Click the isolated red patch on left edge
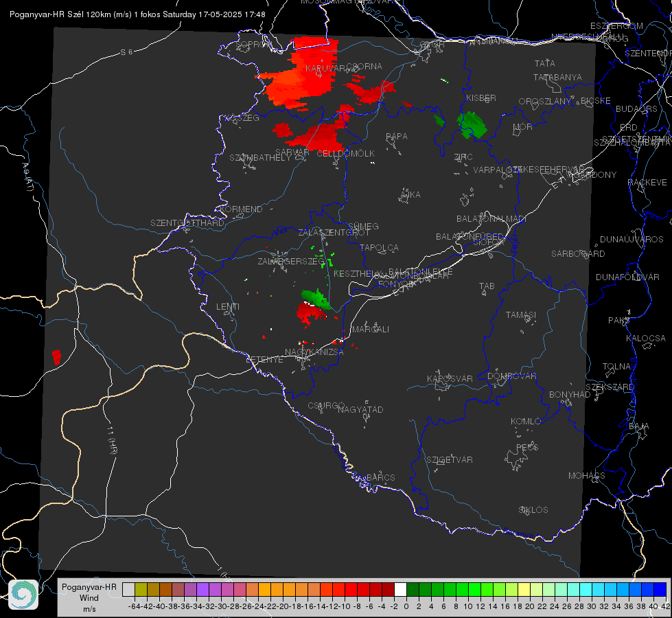 point(56,357)
